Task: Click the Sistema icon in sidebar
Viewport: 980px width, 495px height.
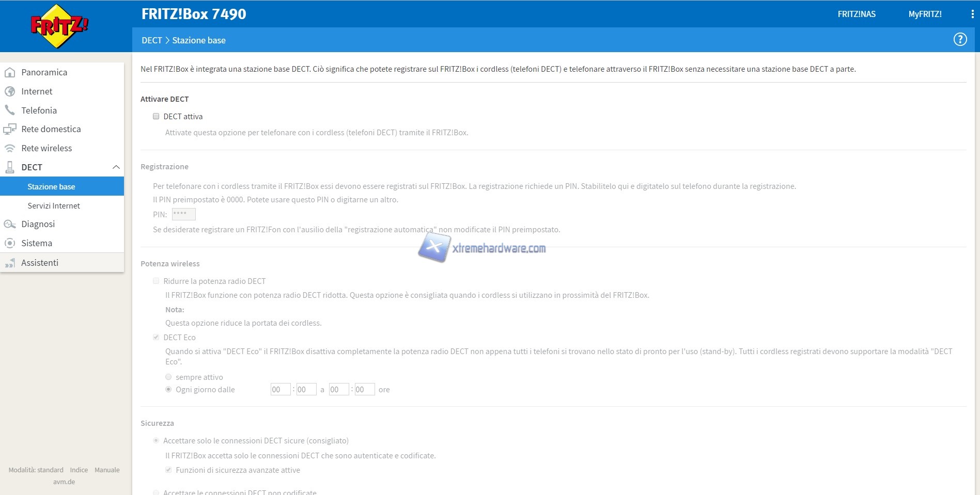Action: pos(9,243)
